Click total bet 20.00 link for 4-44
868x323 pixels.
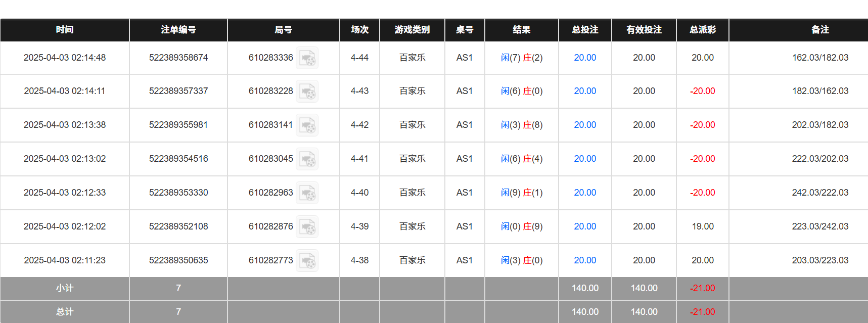585,58
